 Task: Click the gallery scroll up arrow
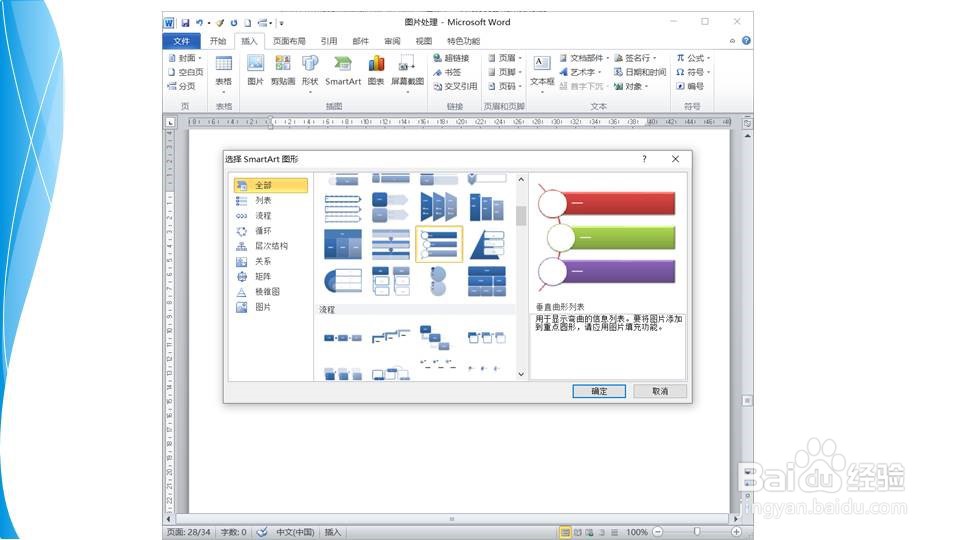(521, 179)
